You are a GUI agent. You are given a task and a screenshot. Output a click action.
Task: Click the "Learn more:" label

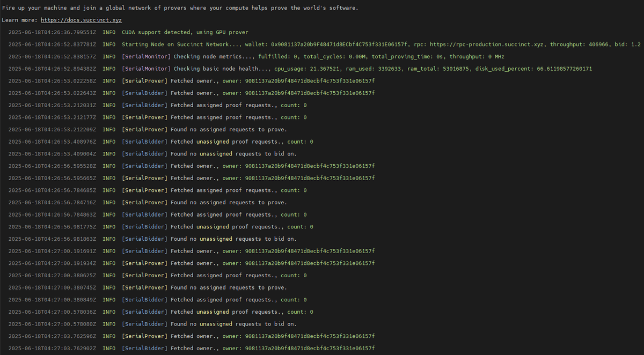click(20, 20)
